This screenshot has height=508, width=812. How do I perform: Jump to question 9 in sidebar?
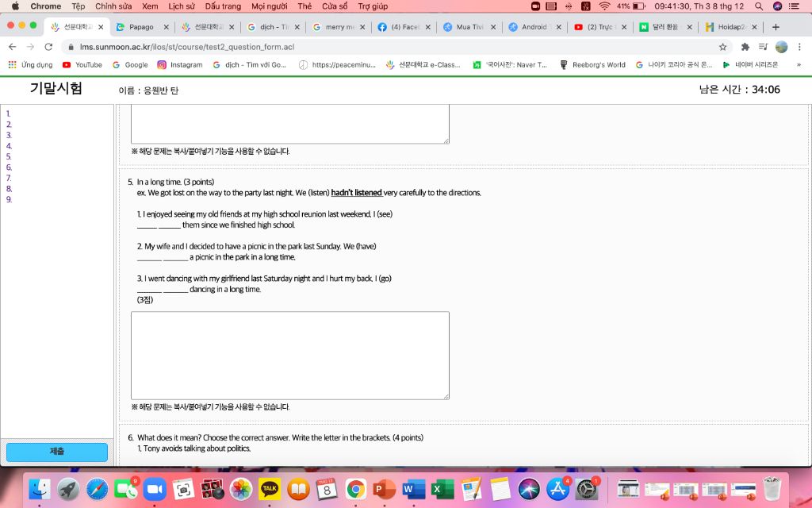(8, 199)
